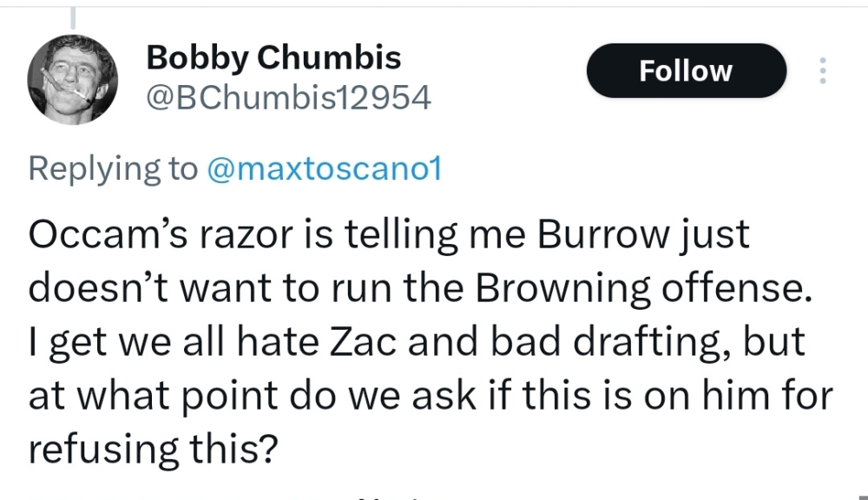Click Bobby Chumbis's profile avatar
The width and height of the screenshot is (868, 500).
pyautogui.click(x=72, y=80)
